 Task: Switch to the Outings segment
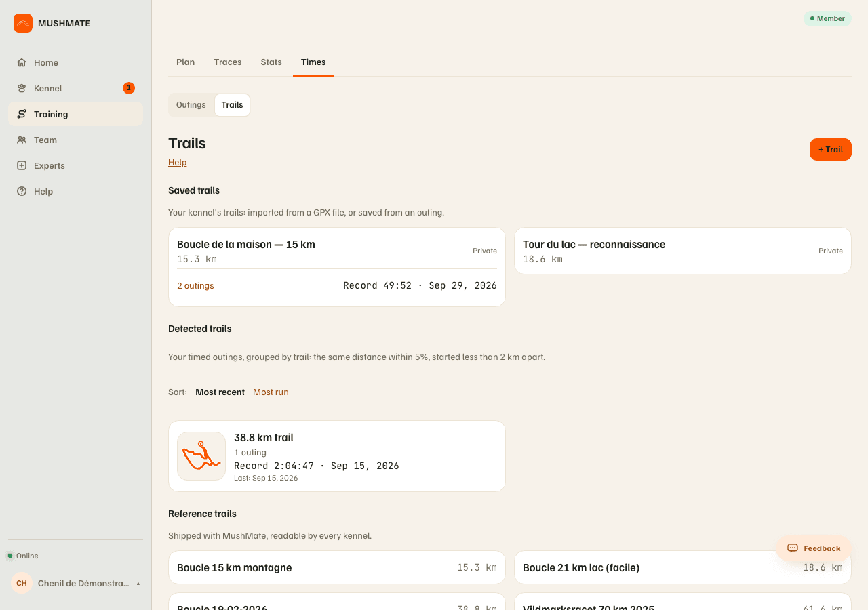(191, 105)
